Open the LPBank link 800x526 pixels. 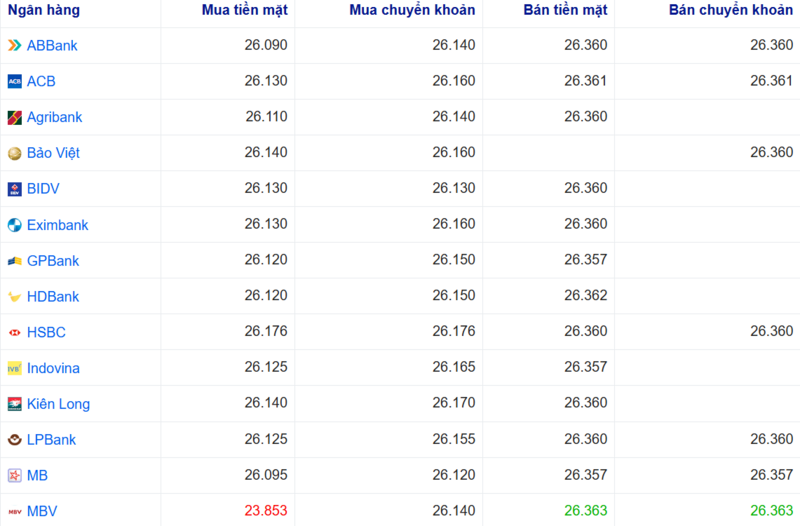(51, 440)
